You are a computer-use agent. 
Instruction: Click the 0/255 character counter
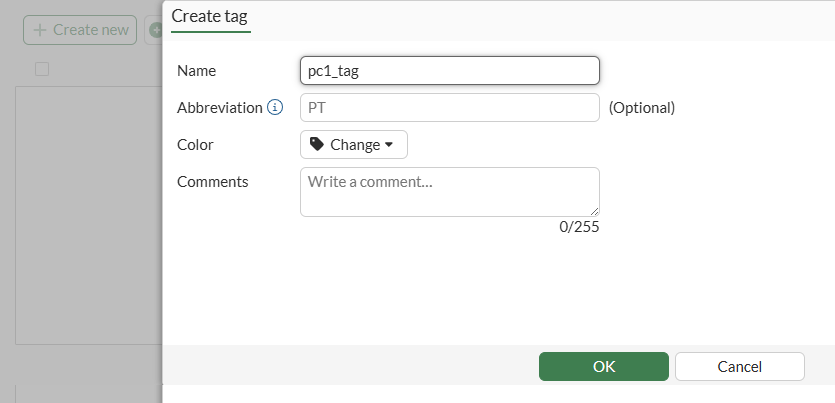(x=579, y=227)
